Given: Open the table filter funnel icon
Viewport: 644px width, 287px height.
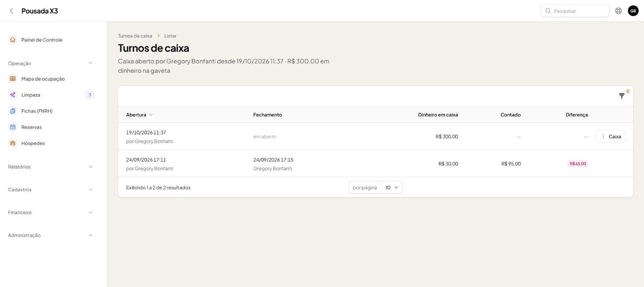Looking at the screenshot, I should (x=622, y=96).
